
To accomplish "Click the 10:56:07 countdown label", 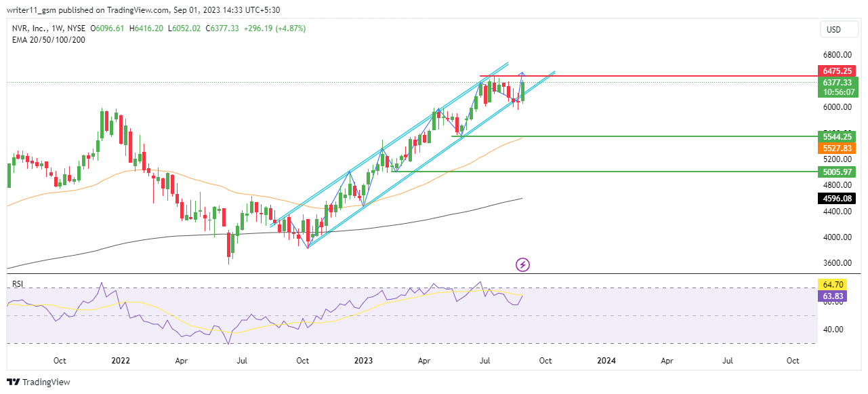I will click(838, 92).
